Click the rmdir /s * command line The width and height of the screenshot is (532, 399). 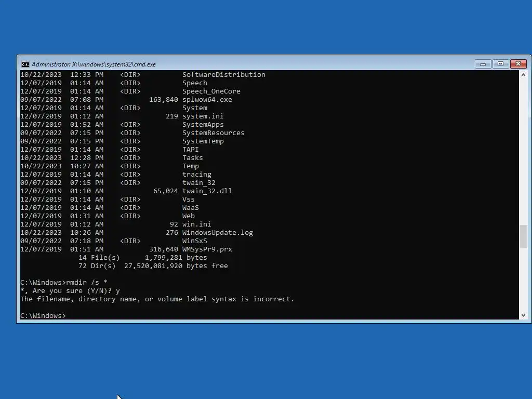coord(64,282)
